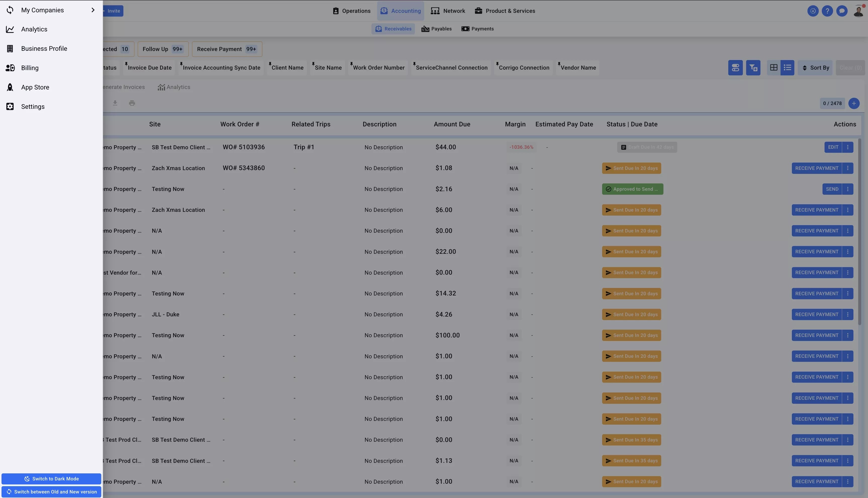The width and height of the screenshot is (868, 498).
Task: Open Settings from the sidebar
Action: (33, 106)
